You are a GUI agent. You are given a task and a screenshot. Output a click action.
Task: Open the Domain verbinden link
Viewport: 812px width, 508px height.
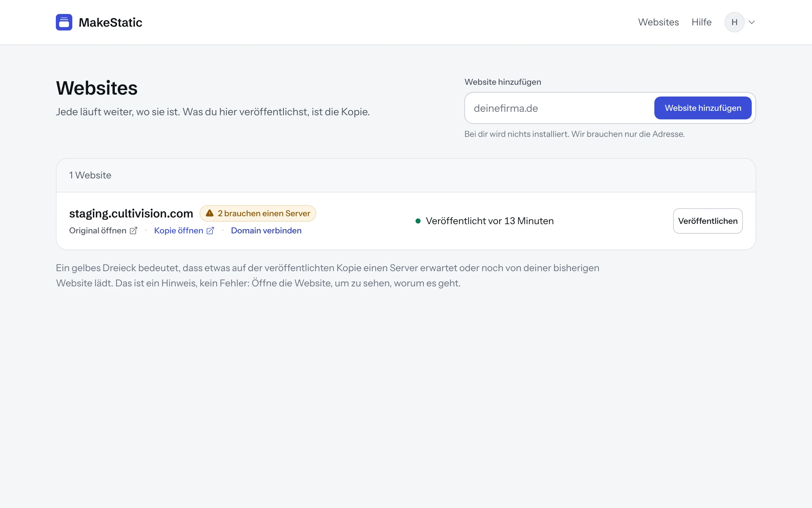(266, 231)
